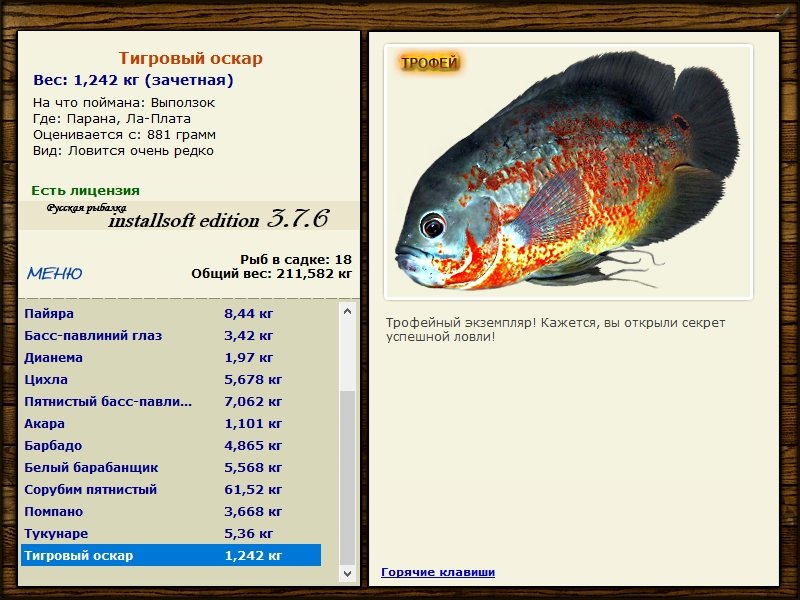Viewport: 800px width, 600px height.
Task: Click the Есть лицензия label
Action: tap(85, 190)
